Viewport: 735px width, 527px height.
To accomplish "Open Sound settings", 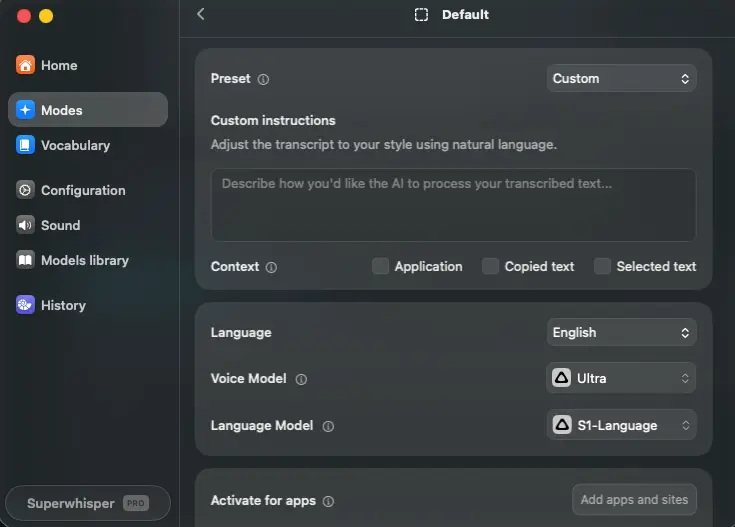I will click(x=88, y=225).
